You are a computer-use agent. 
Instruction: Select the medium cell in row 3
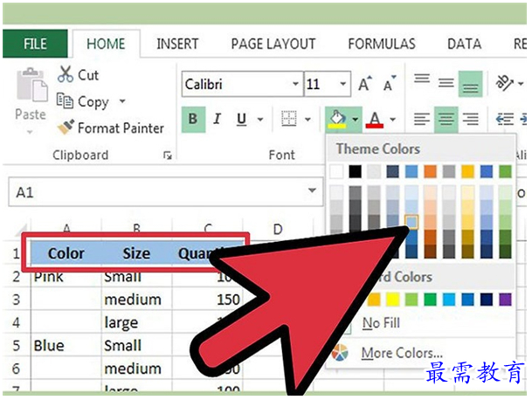[x=136, y=300]
